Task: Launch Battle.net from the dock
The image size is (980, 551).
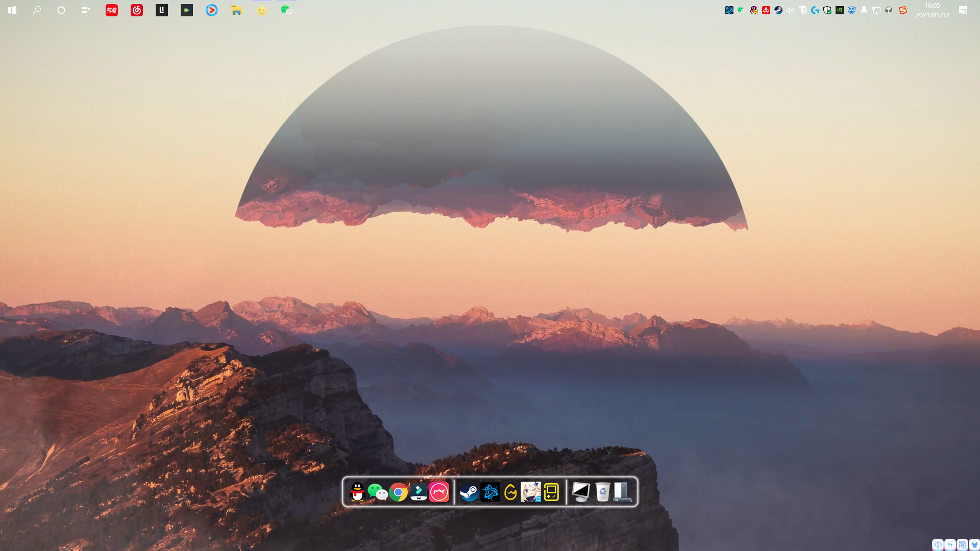Action: [490, 492]
